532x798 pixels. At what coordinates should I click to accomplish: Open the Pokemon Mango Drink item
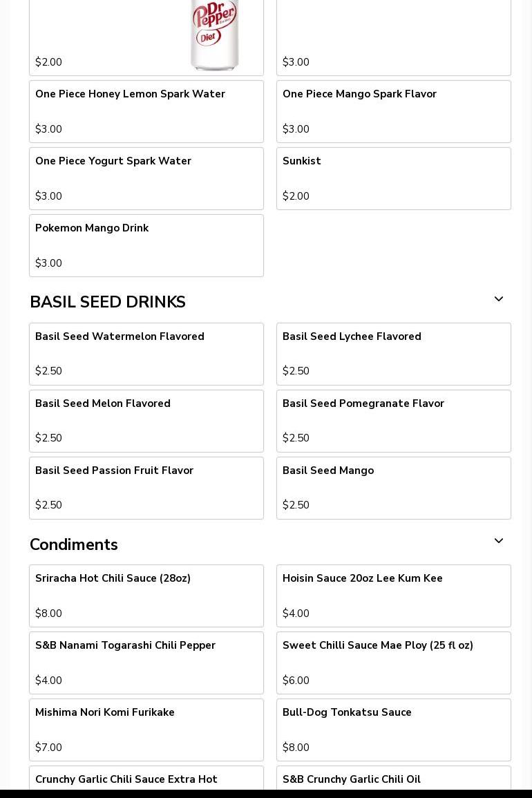[146, 246]
